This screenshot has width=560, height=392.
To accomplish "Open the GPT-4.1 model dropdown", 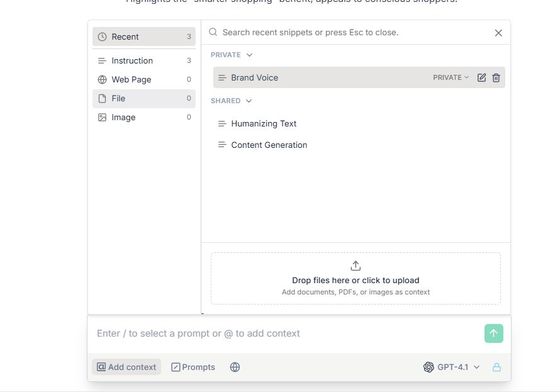I will point(451,367).
